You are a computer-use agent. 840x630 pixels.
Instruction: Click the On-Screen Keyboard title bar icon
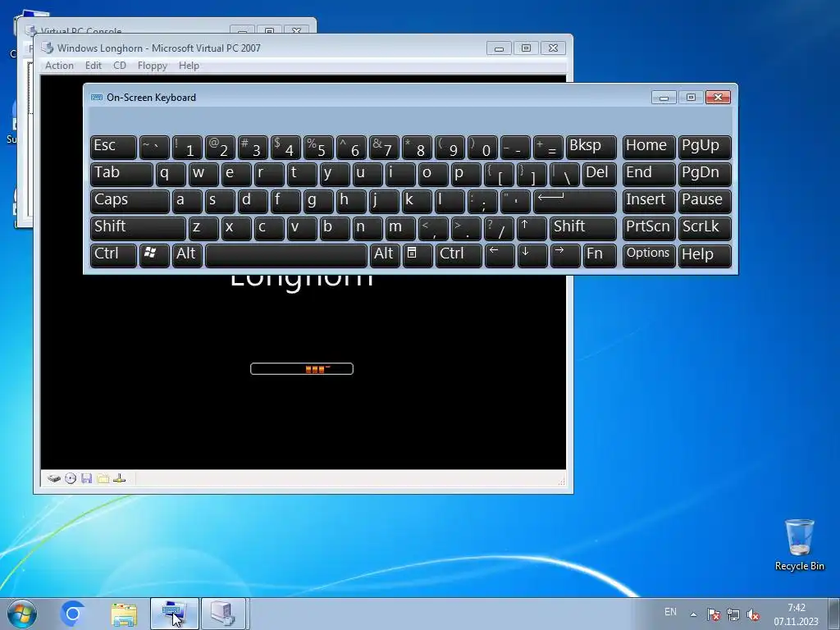coord(97,98)
